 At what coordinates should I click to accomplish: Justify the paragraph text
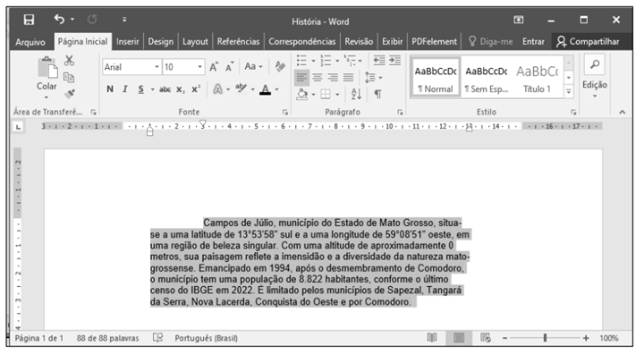click(348, 77)
